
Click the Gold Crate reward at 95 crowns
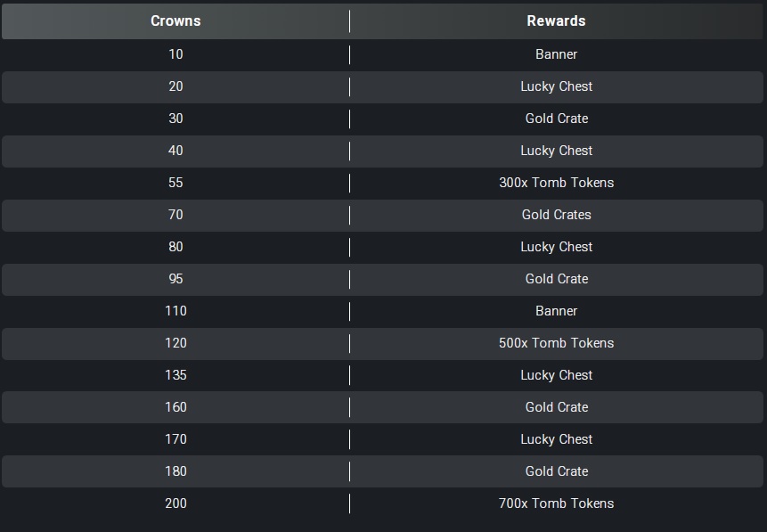click(556, 279)
